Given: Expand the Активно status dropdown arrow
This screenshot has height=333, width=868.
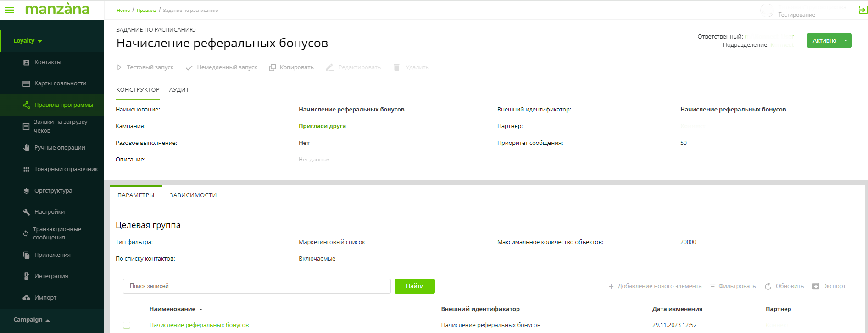Looking at the screenshot, I should [x=846, y=41].
